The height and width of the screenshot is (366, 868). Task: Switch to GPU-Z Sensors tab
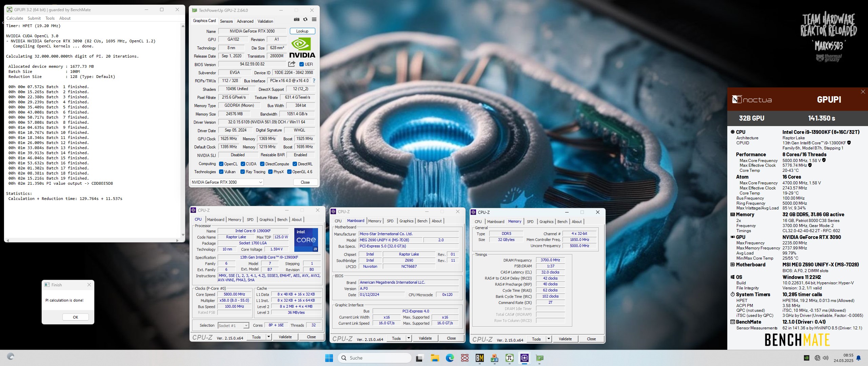(226, 21)
